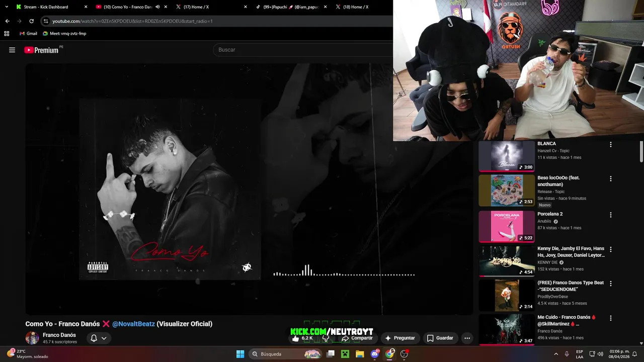
Task: Open the YouTube hamburger guide menu
Action: pos(12,50)
